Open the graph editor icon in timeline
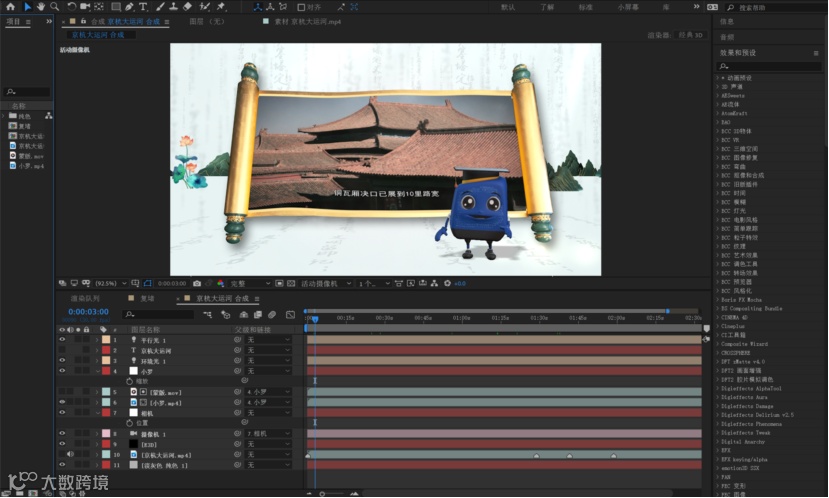The width and height of the screenshot is (829, 498). pos(290,315)
